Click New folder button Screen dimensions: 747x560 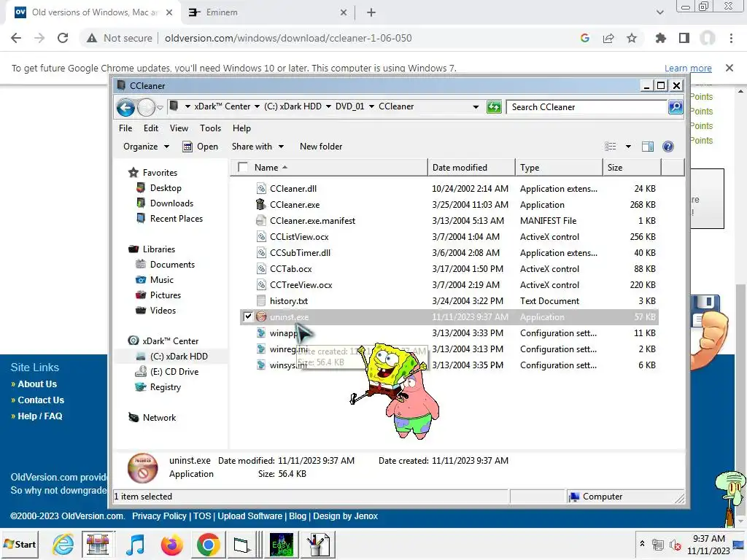click(321, 147)
